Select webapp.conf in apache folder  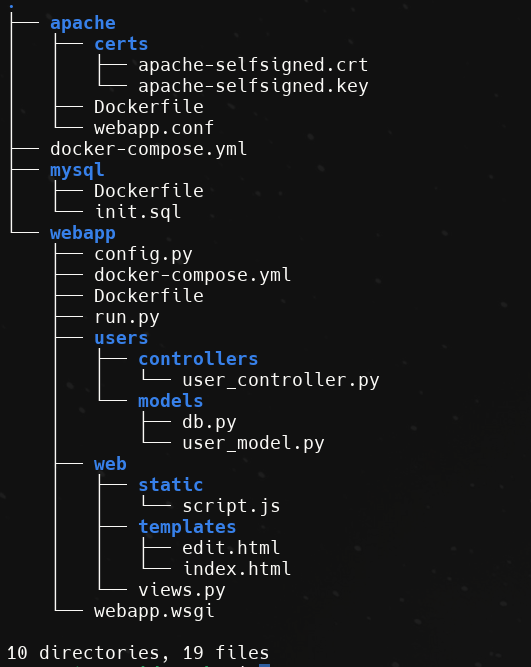[x=154, y=128]
